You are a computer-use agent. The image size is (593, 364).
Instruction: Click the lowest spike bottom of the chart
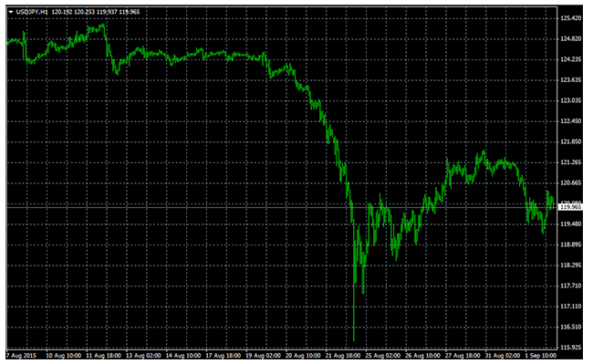click(354, 340)
